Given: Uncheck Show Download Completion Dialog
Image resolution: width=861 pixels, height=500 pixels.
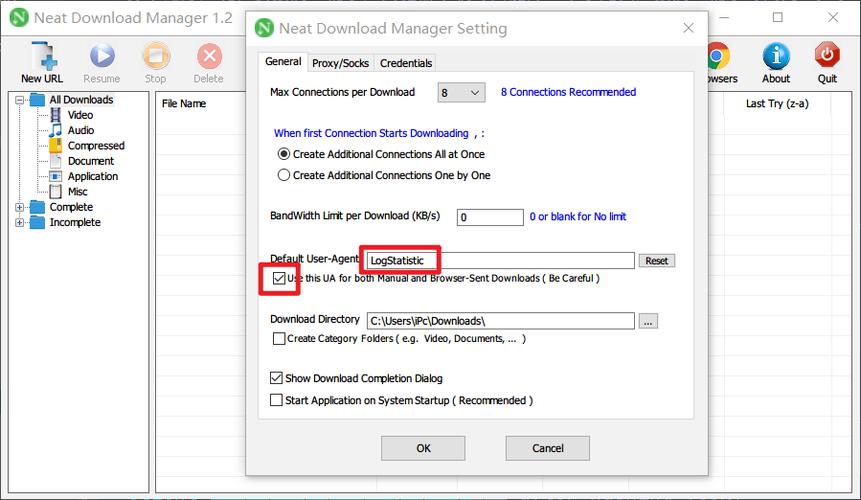Looking at the screenshot, I should point(276,378).
